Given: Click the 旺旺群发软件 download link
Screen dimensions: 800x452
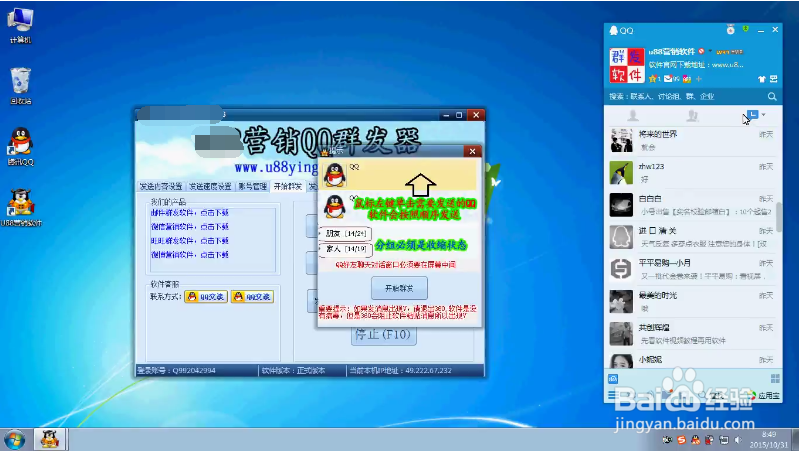Looking at the screenshot, I should tap(189, 240).
